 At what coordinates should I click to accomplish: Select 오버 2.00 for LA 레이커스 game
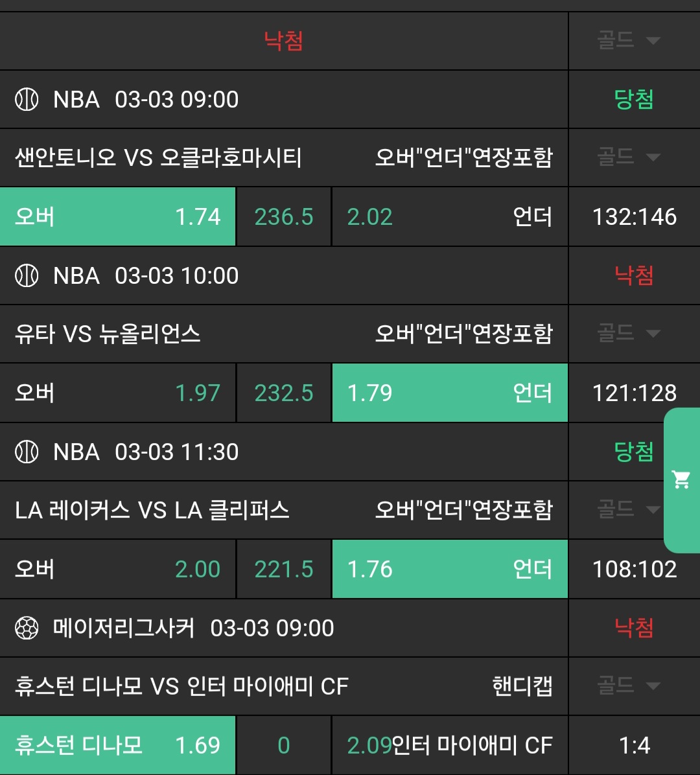point(117,570)
